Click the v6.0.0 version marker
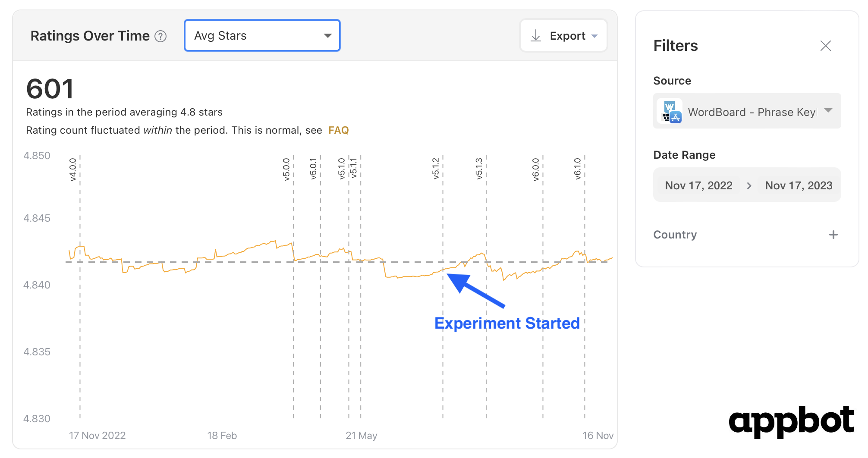 tap(536, 169)
